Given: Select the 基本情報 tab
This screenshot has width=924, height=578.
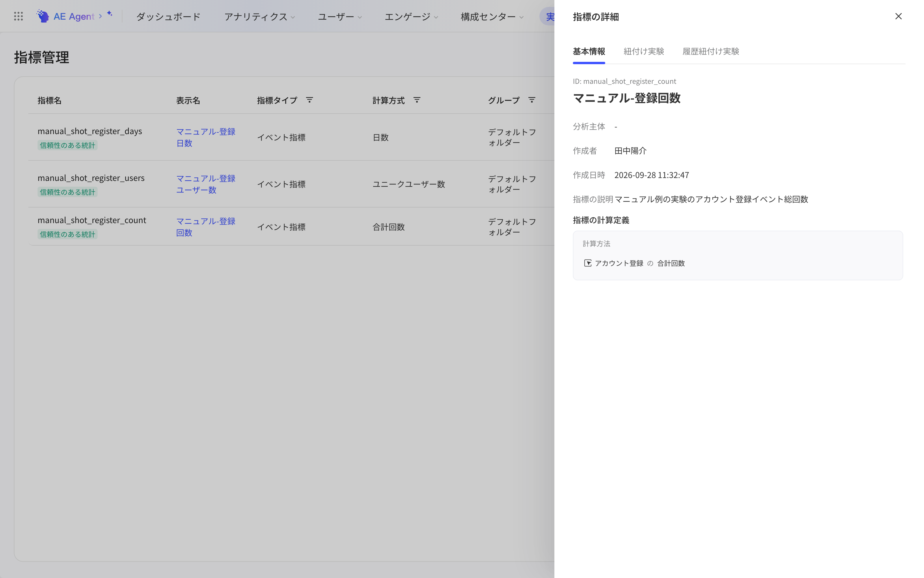Looking at the screenshot, I should tap(589, 51).
